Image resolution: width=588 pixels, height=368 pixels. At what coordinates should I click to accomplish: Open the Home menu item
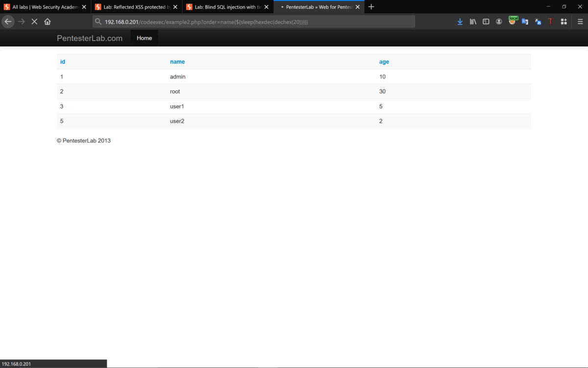pos(144,38)
